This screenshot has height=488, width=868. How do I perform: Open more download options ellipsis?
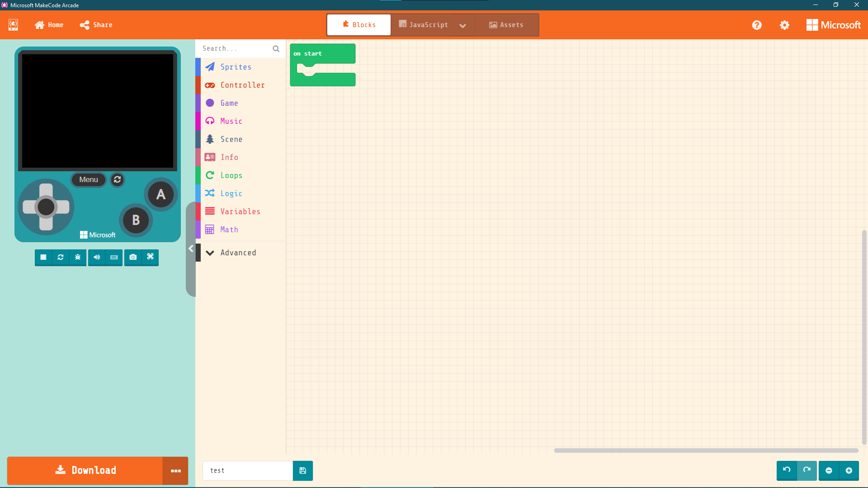click(175, 470)
